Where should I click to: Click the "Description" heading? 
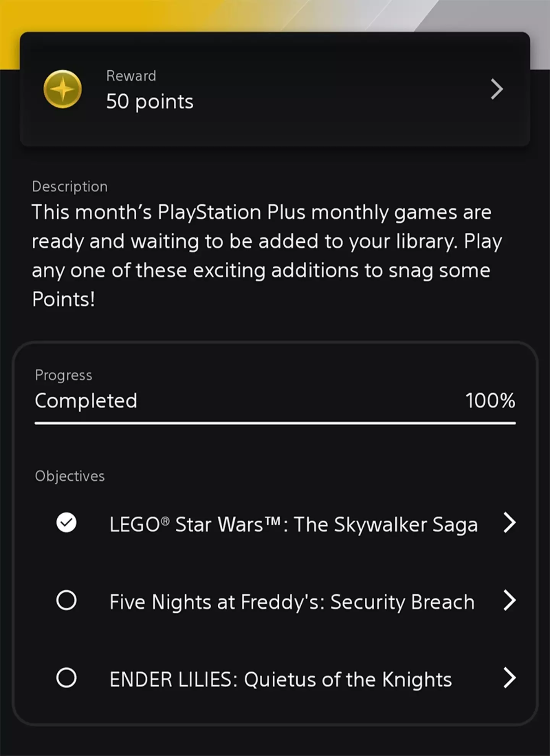click(70, 187)
